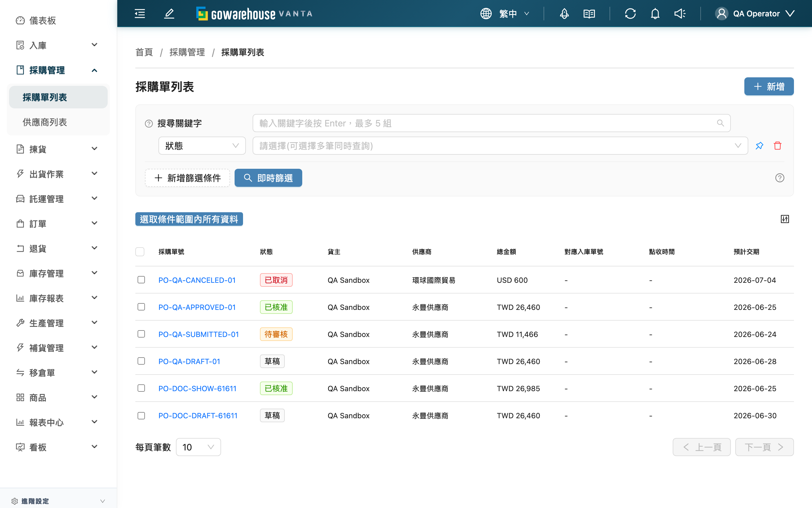Click the 新增 button to add purchase order

[769, 86]
